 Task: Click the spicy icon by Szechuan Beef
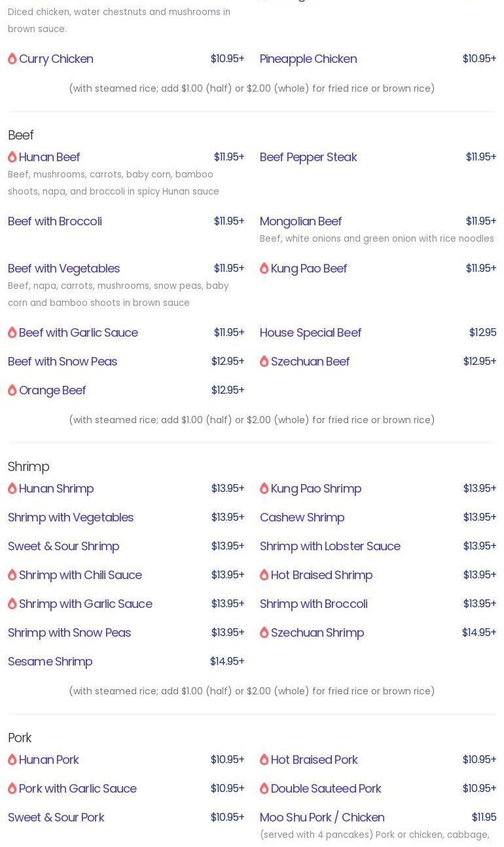point(264,362)
